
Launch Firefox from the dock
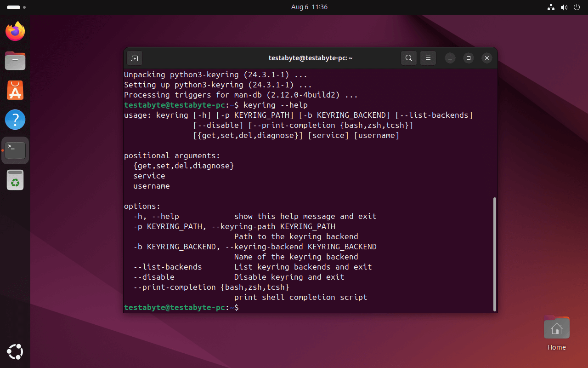click(x=15, y=31)
